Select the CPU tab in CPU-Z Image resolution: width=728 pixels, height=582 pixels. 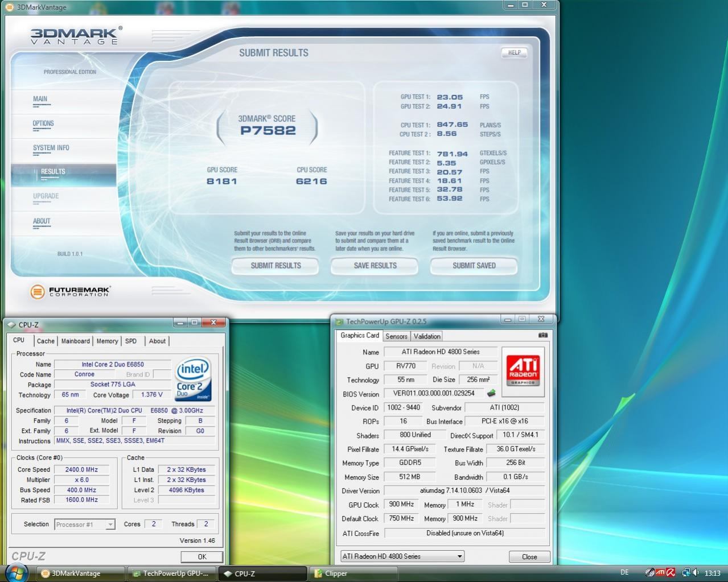pos(19,340)
